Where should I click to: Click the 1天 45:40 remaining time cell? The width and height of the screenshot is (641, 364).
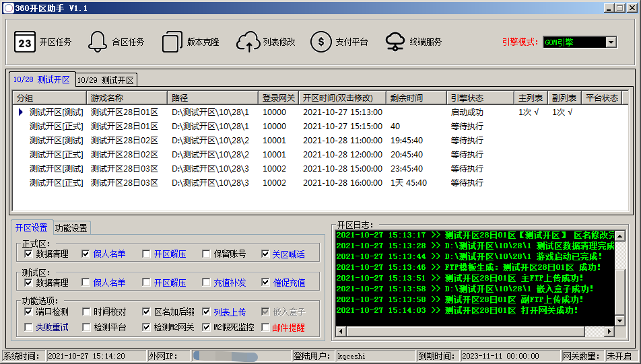[409, 182]
